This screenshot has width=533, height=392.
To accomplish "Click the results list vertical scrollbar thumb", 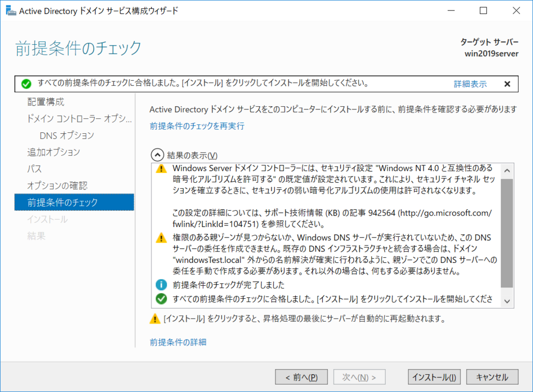I will (507, 233).
